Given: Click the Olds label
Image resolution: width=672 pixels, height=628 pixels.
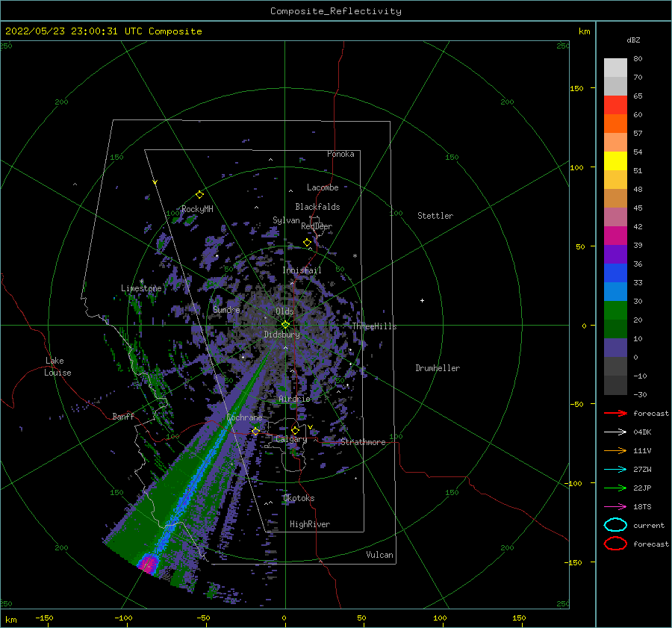Looking at the screenshot, I should click(284, 311).
